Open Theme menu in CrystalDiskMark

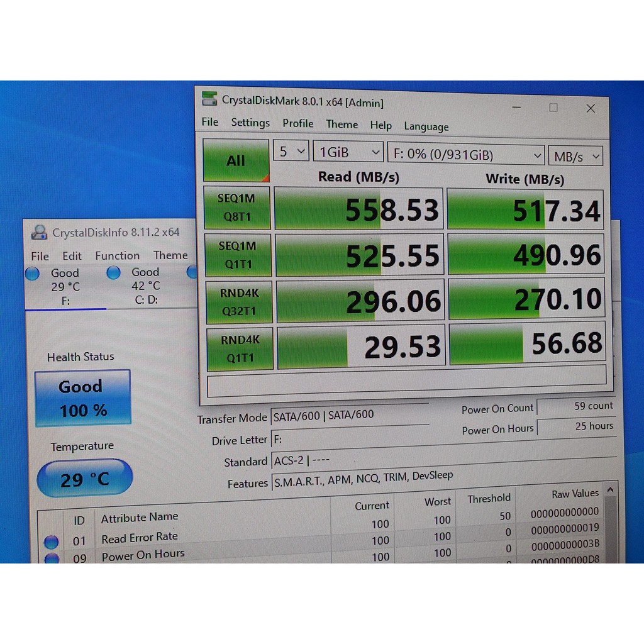[341, 124]
